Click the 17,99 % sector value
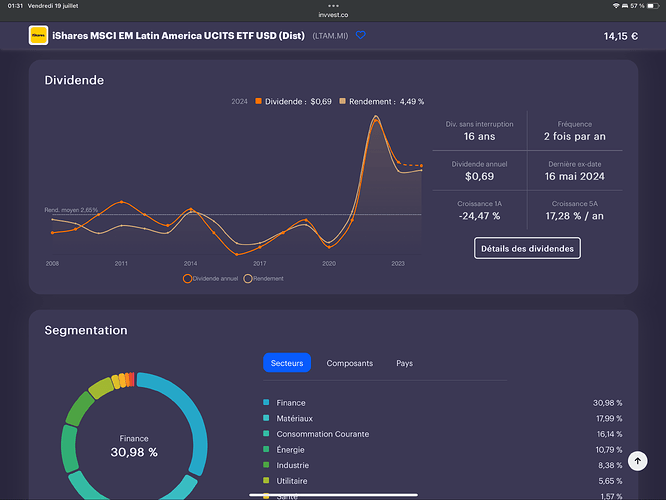 point(609,418)
